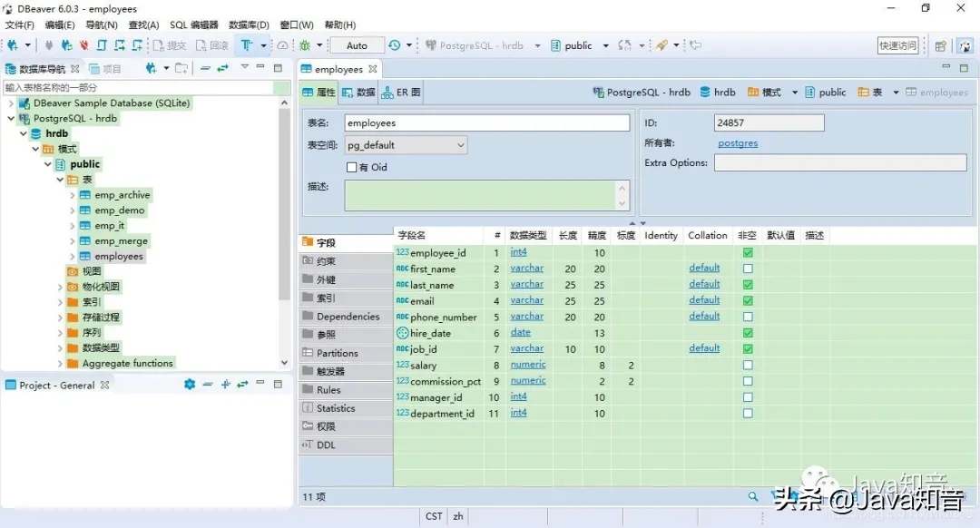980x528 pixels.
Task: Open the 编辑(E) menu
Action: point(60,25)
